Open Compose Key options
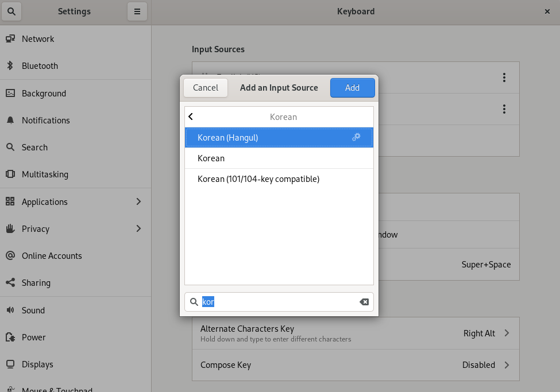Image resolution: width=560 pixels, height=392 pixels. pos(356,365)
